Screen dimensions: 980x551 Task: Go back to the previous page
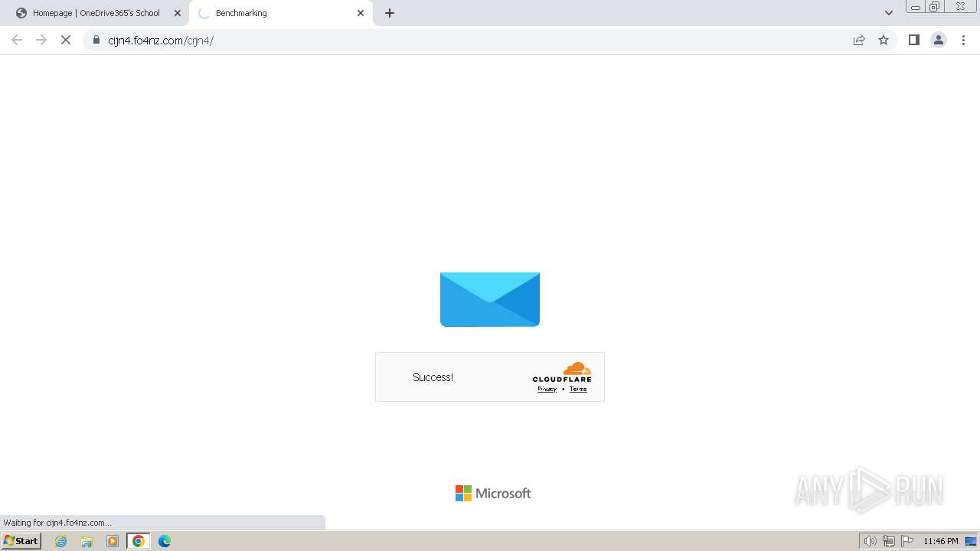17,40
